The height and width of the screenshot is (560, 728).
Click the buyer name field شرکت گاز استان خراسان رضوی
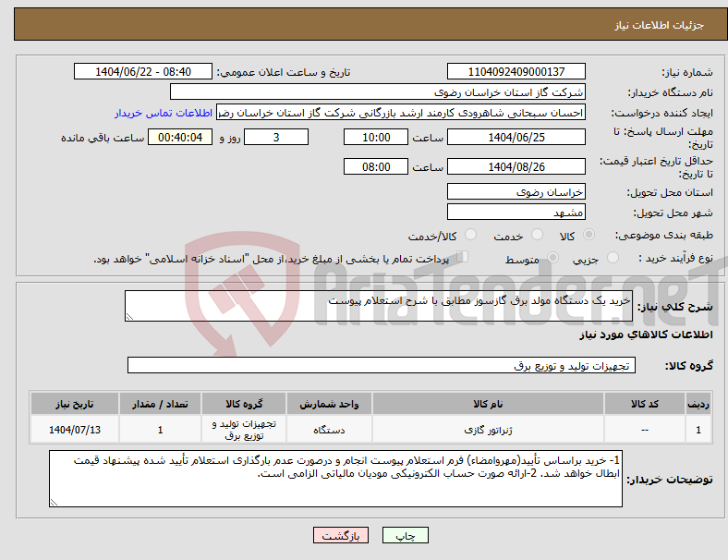coord(377,91)
